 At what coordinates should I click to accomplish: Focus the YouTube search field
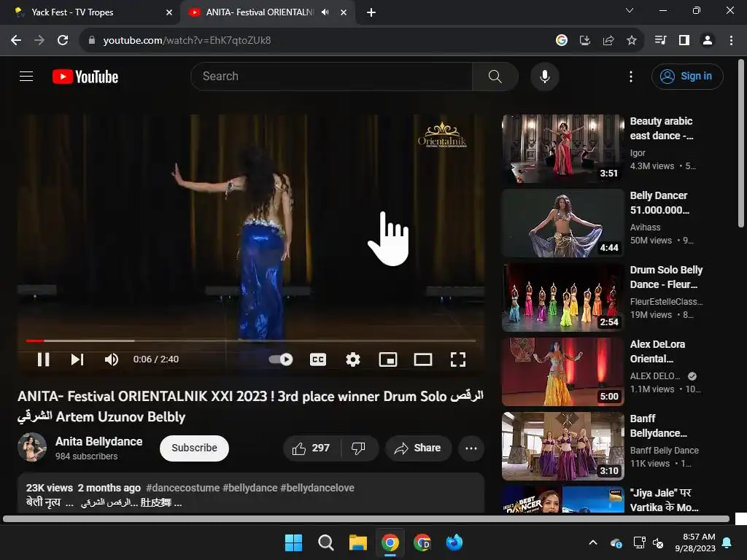point(332,76)
